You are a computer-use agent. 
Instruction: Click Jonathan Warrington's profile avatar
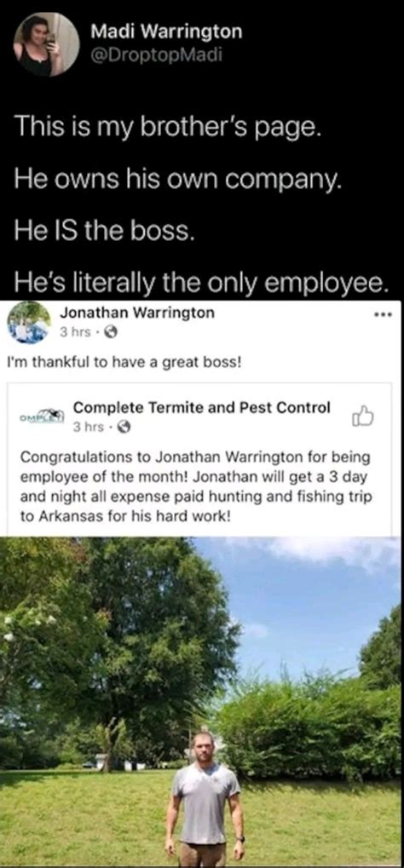(x=28, y=322)
